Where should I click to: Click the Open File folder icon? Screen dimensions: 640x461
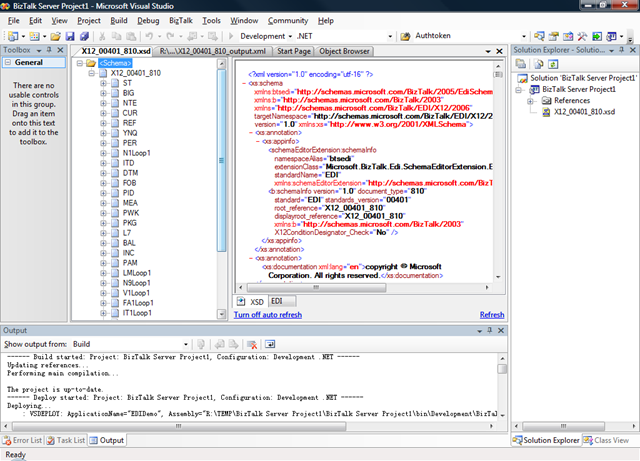[x=56, y=36]
